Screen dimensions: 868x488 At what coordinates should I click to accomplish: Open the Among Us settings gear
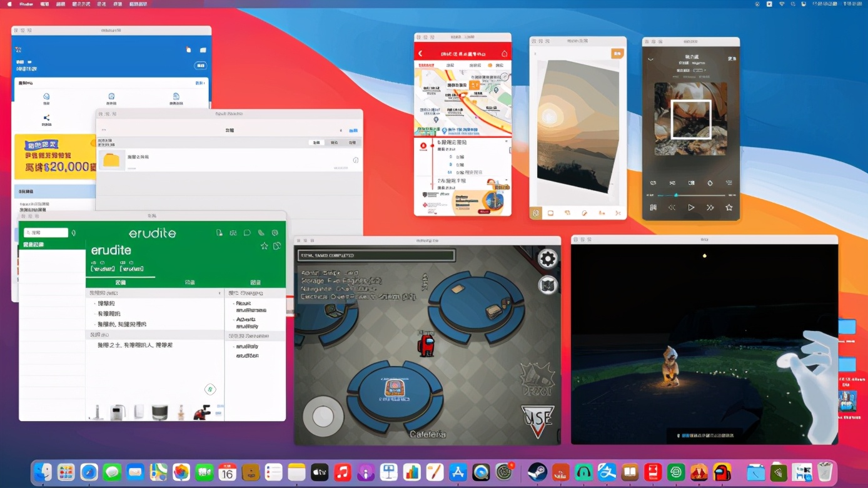pyautogui.click(x=548, y=258)
